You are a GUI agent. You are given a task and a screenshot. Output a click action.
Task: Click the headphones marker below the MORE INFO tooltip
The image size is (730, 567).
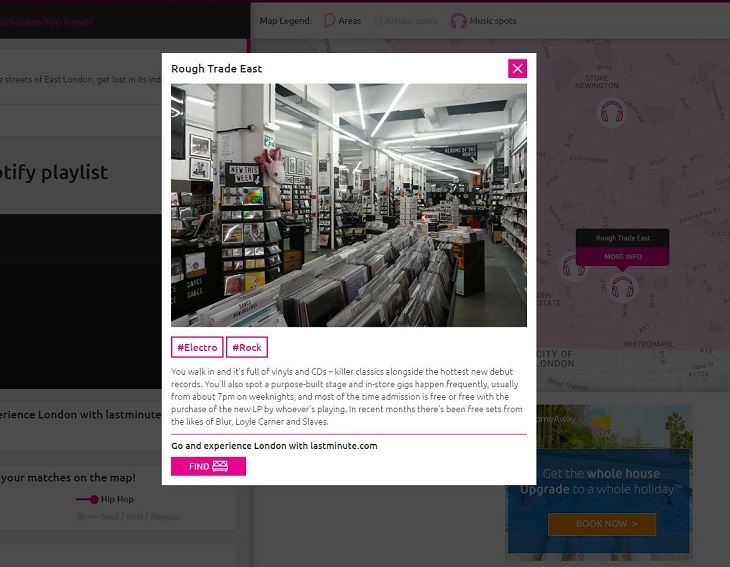(x=623, y=288)
